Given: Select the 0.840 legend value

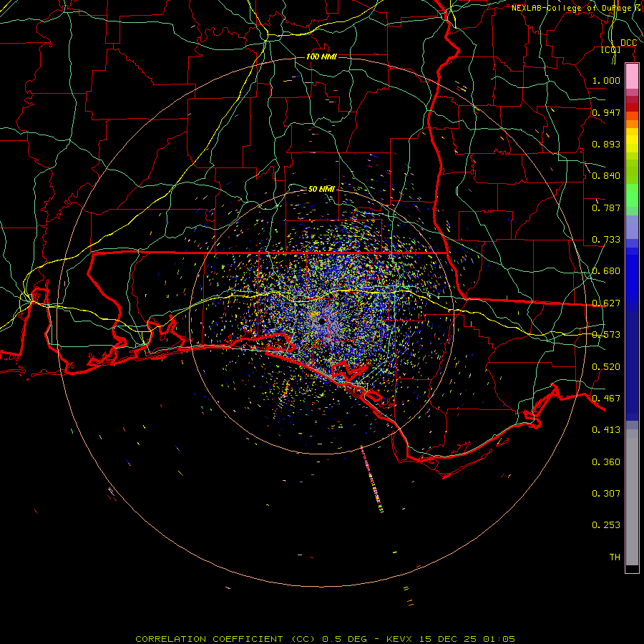Looking at the screenshot, I should tap(606, 176).
